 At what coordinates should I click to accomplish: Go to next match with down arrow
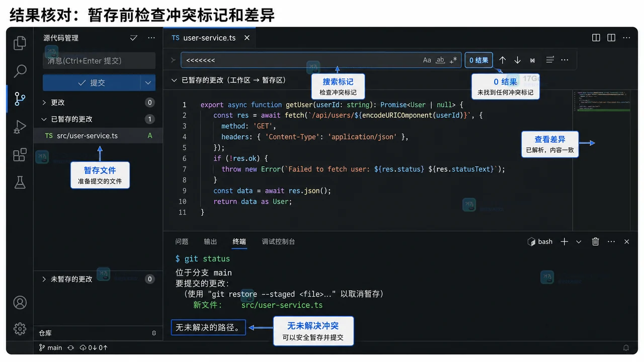coord(517,60)
